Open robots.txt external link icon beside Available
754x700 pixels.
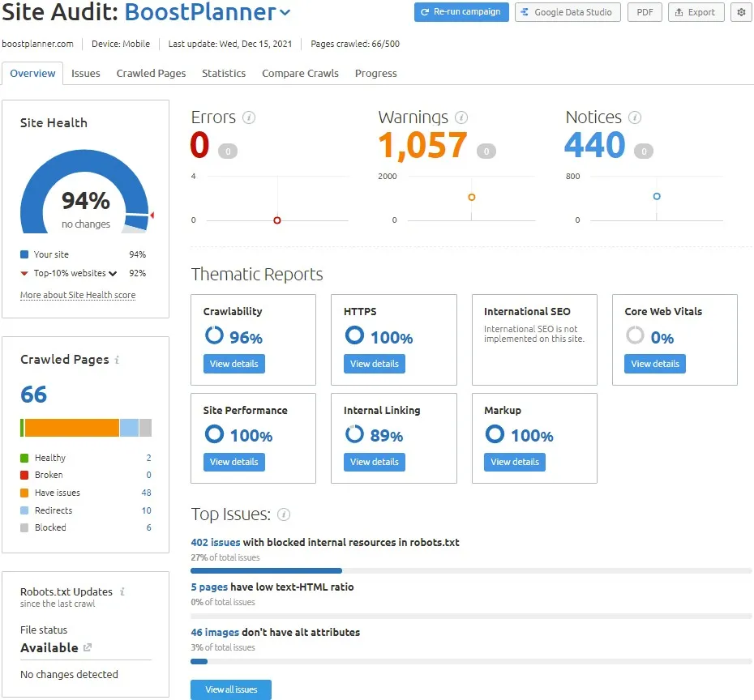[x=88, y=648]
